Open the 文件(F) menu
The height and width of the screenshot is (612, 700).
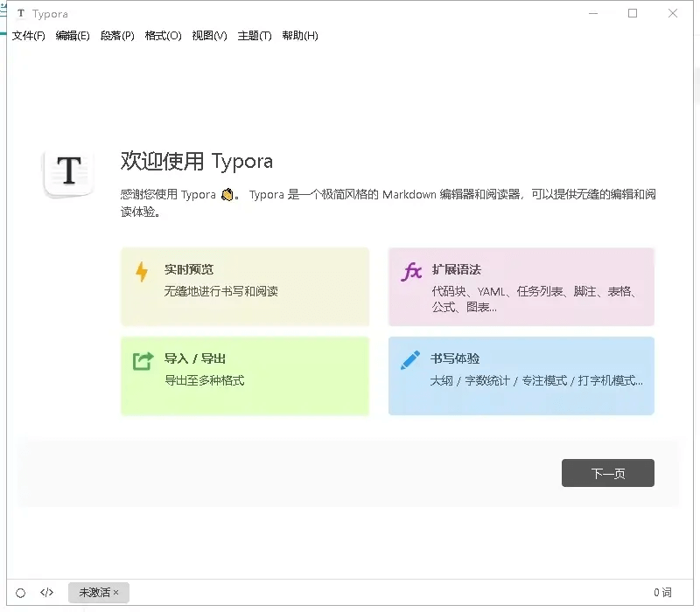29,36
